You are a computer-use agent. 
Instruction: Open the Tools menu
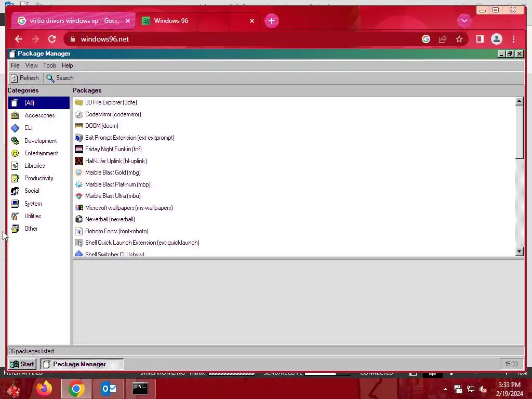(x=49, y=65)
